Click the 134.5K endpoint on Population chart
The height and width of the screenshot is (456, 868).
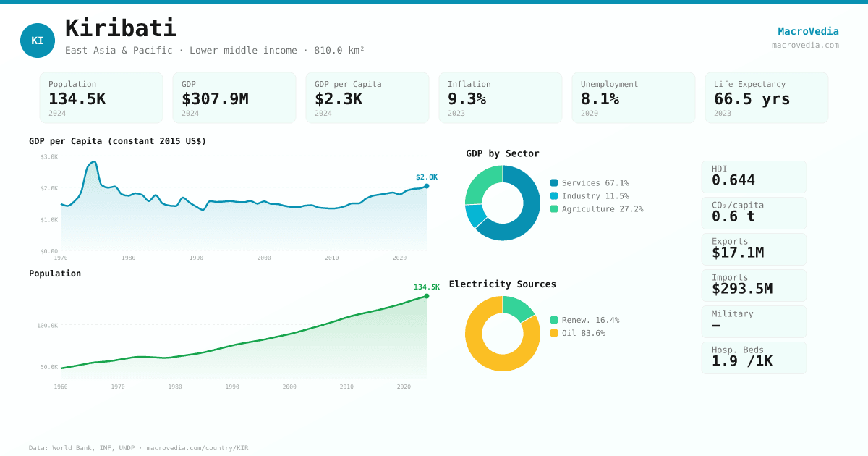427,296
